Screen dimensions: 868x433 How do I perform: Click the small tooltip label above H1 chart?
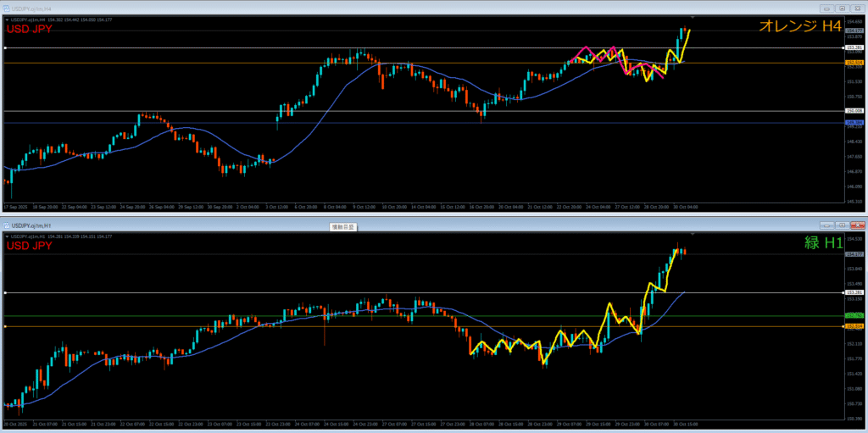(344, 226)
